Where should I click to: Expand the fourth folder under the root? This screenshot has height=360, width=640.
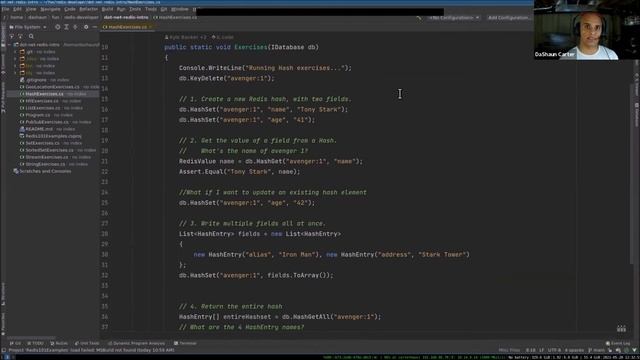tap(16, 73)
